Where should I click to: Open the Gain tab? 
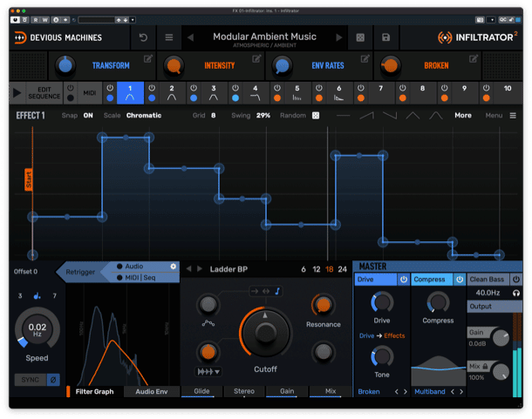coord(287,391)
